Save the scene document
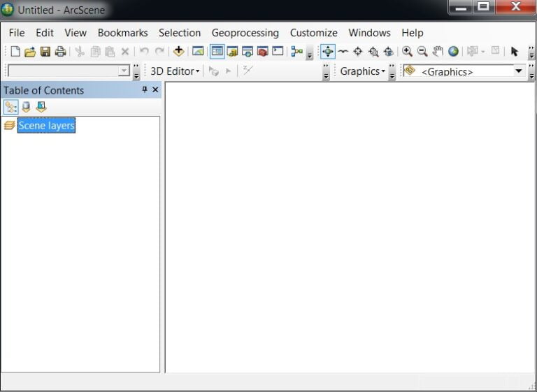This screenshot has width=537, height=392. pyautogui.click(x=45, y=51)
